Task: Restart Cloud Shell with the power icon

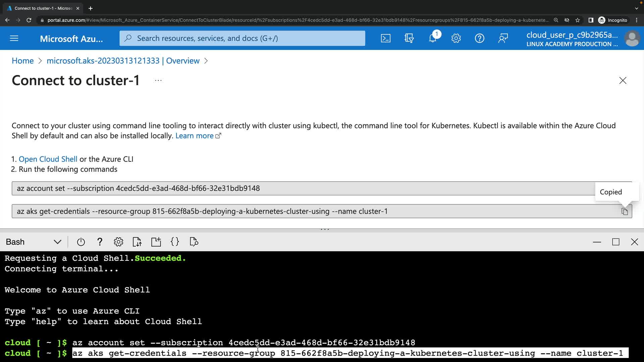Action: 81,242
